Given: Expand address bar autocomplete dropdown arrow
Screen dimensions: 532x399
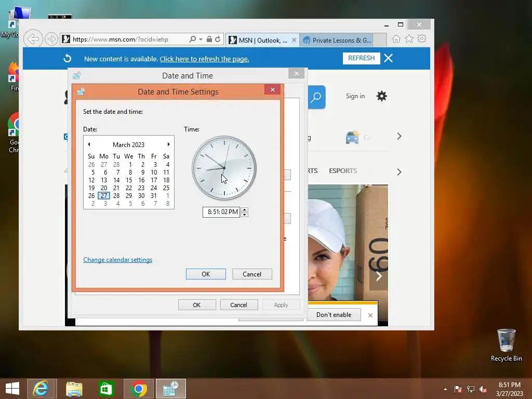Looking at the screenshot, I should point(201,39).
